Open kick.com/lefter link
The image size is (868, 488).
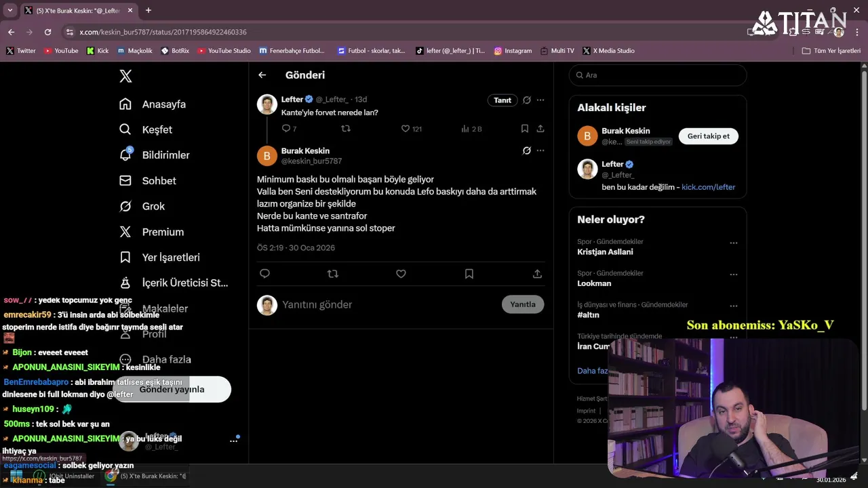pos(708,187)
